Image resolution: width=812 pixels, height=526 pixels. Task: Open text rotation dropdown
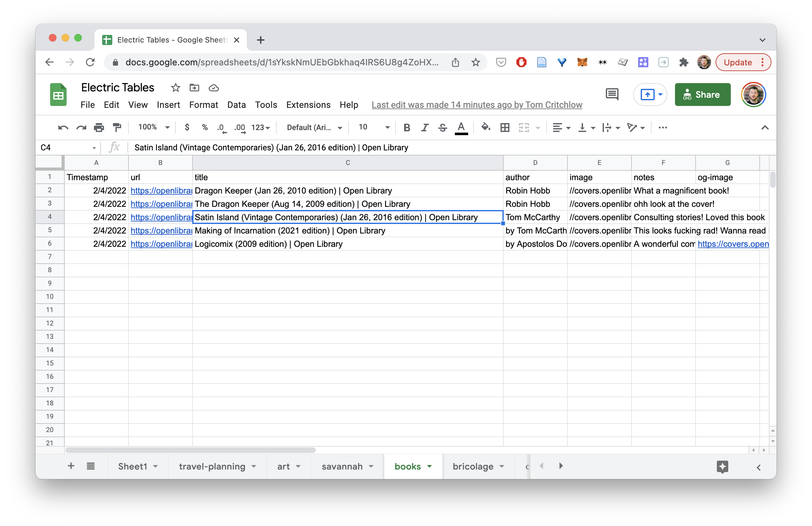[636, 128]
